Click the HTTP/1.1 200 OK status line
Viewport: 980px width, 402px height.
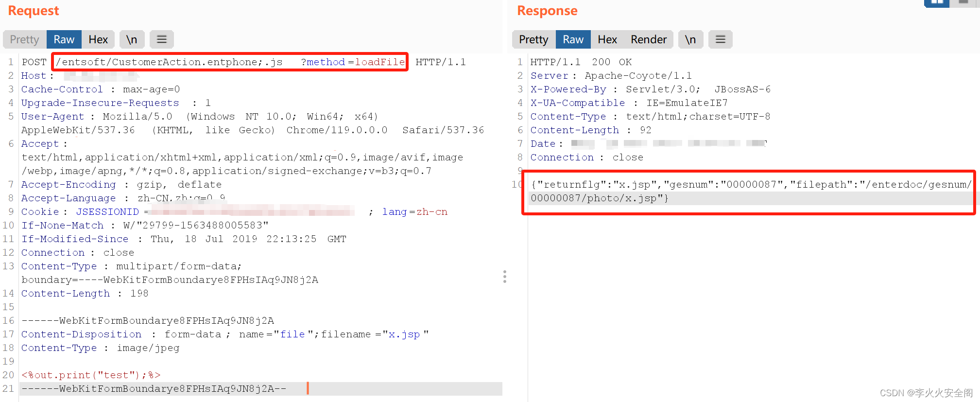coord(581,62)
